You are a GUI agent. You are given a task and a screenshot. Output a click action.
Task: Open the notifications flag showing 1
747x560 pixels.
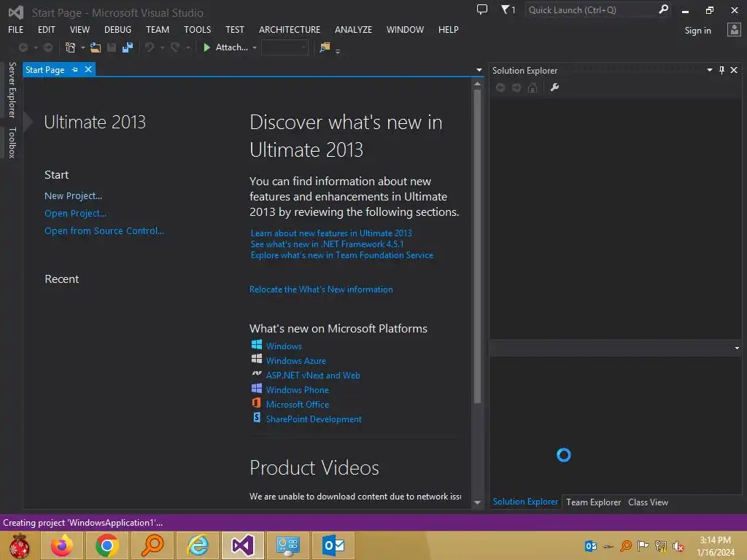(508, 9)
